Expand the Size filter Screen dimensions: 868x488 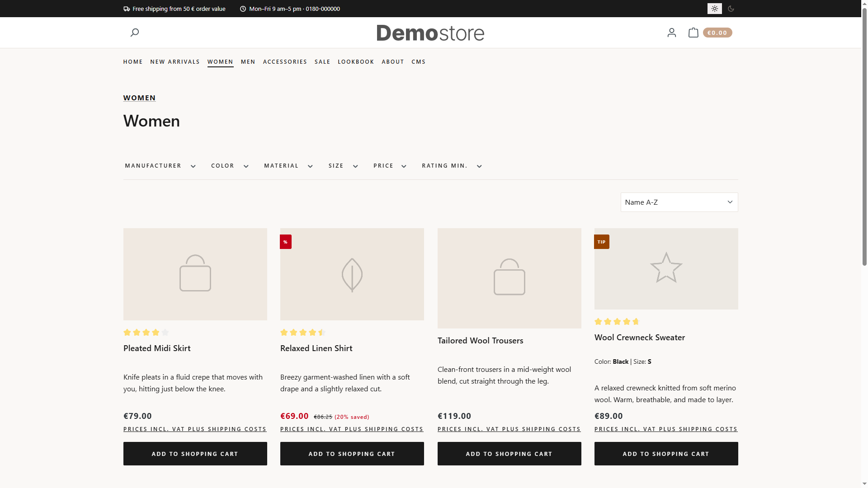click(343, 166)
